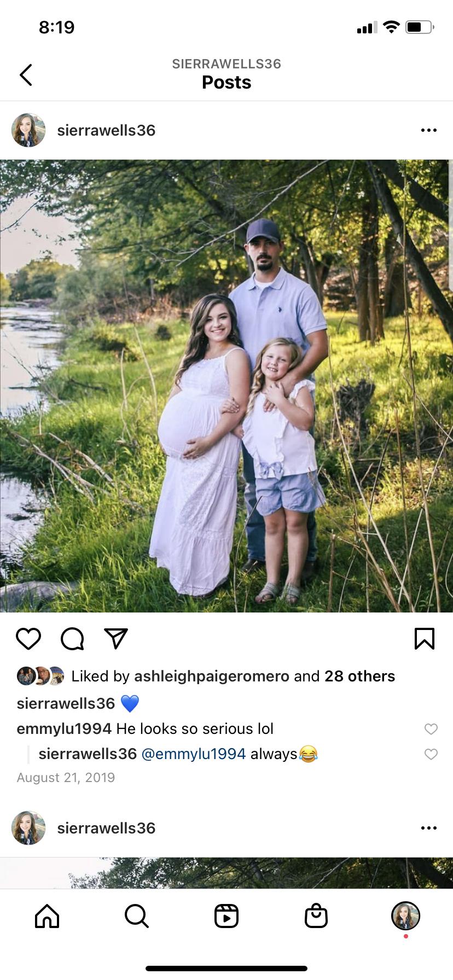Tap sierrawells36 username on second post

point(106,828)
